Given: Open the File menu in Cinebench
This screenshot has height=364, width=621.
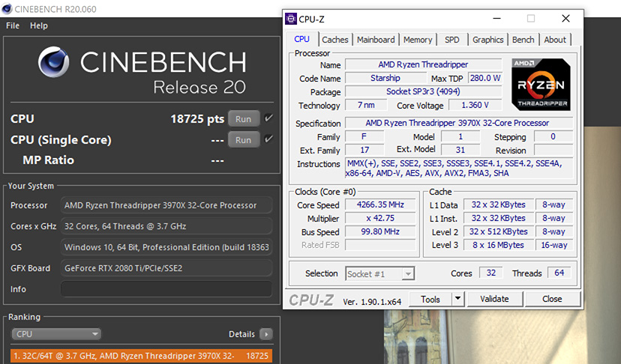Looking at the screenshot, I should pyautogui.click(x=13, y=25).
